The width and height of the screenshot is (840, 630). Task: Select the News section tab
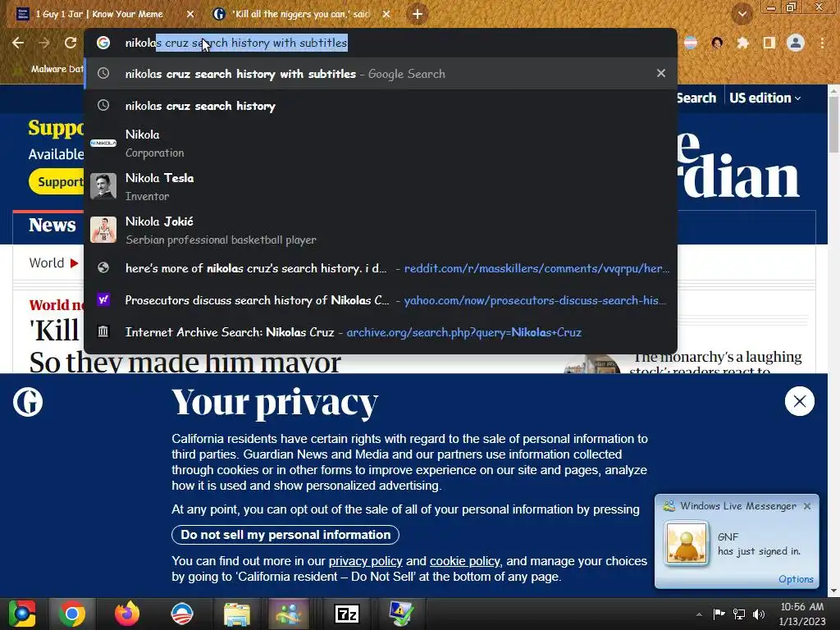coord(52,225)
